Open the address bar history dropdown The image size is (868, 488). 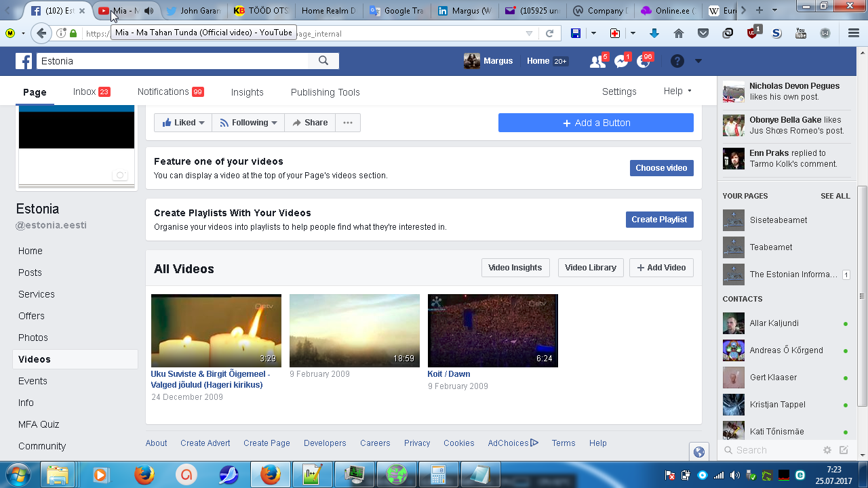[x=530, y=33]
